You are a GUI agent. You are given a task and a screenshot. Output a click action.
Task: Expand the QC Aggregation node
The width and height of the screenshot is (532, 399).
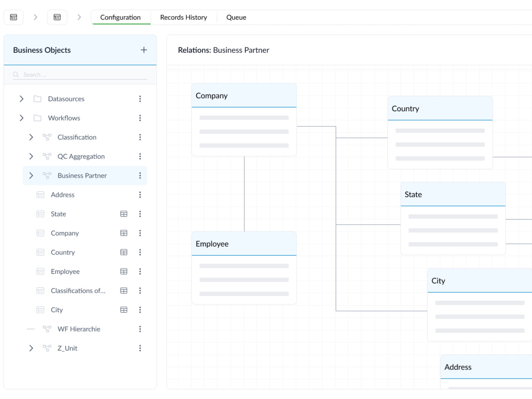tap(31, 156)
